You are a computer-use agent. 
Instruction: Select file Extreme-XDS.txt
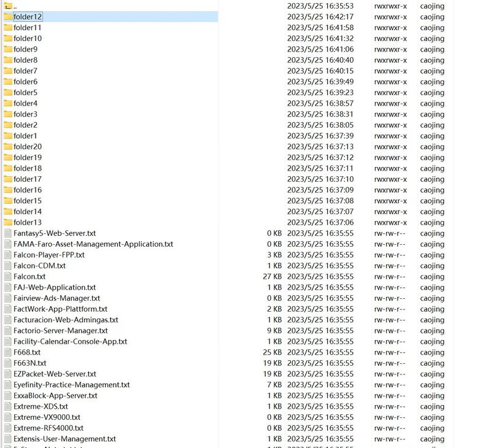pos(41,406)
